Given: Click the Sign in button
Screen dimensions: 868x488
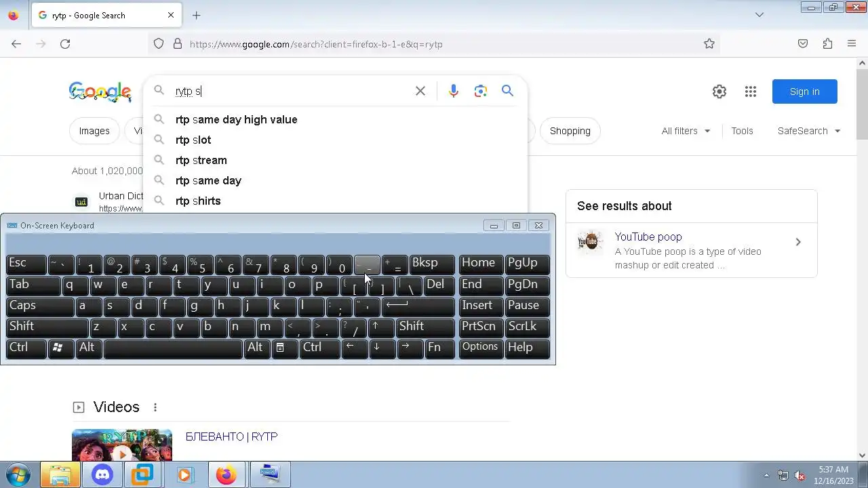Looking at the screenshot, I should click(805, 91).
